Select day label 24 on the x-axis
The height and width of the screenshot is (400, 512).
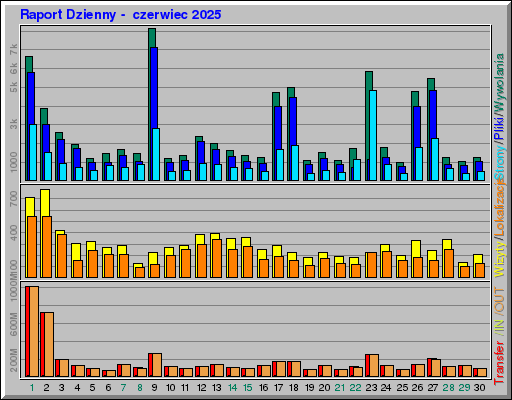pos(386,388)
